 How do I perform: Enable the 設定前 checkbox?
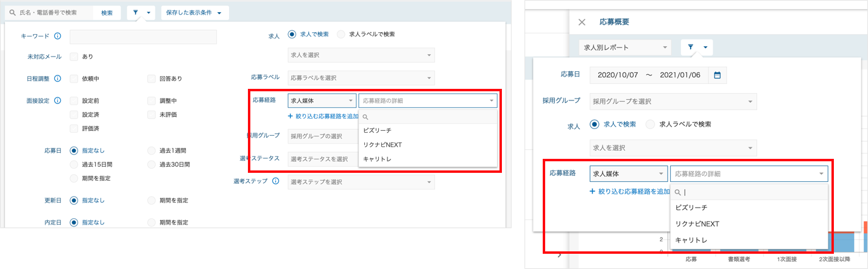74,100
